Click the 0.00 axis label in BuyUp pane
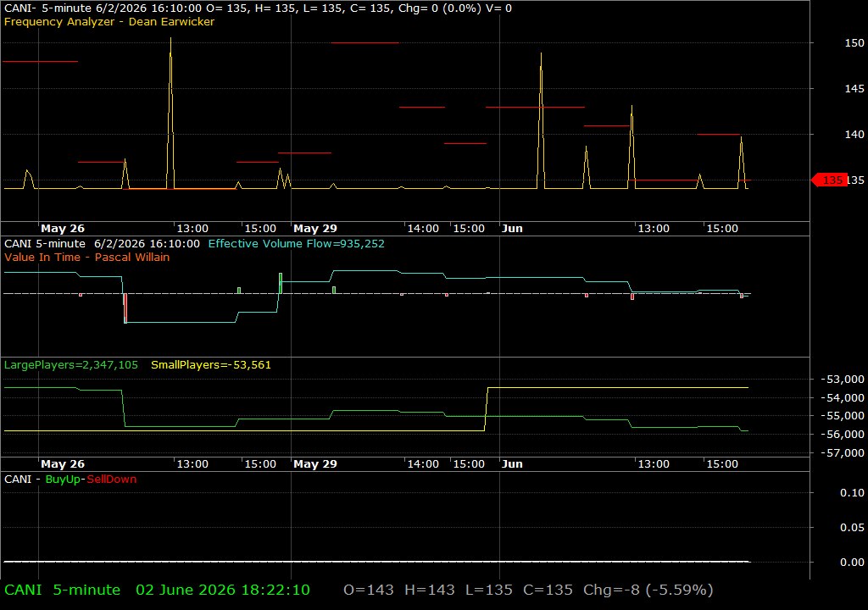The image size is (868, 610). coord(852,563)
